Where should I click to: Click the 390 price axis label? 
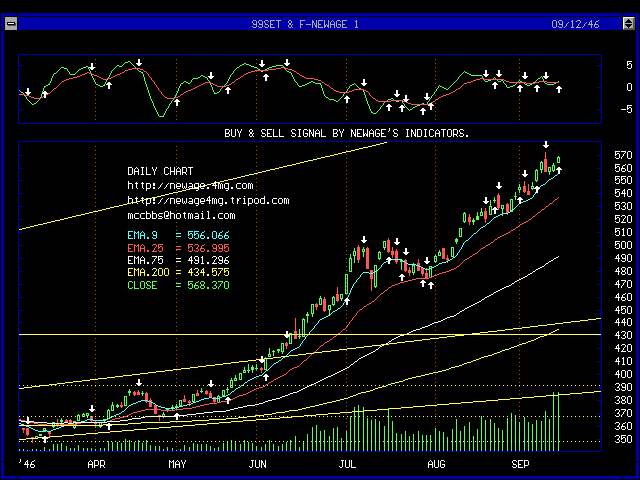coord(623,387)
